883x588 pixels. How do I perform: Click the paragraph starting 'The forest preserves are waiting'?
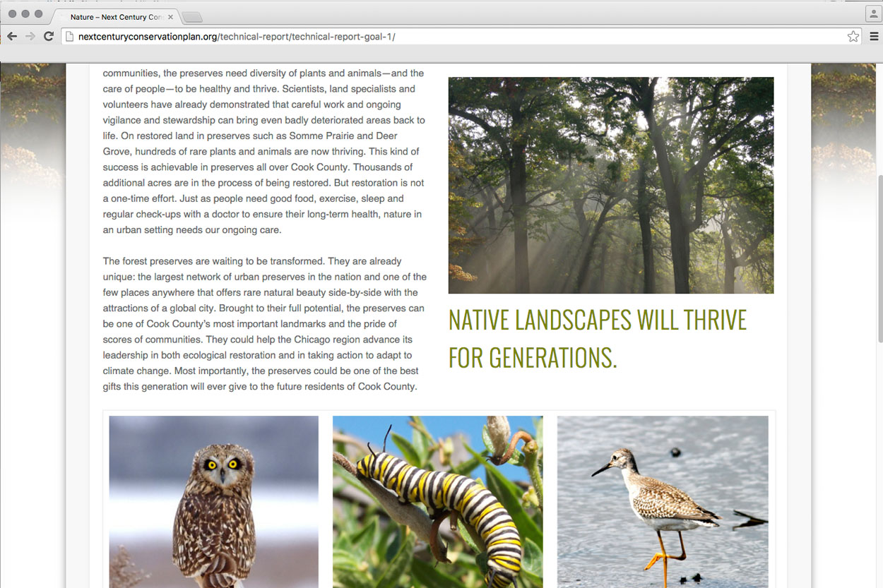click(x=264, y=323)
